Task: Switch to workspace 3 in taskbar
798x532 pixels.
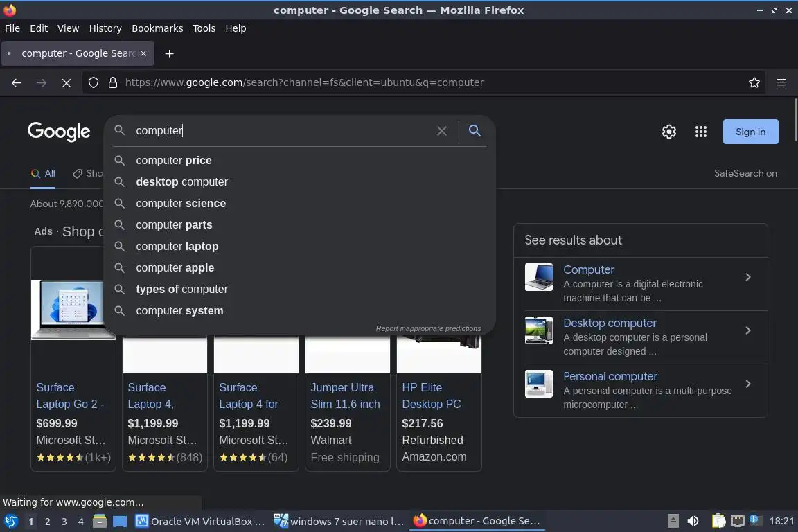Action: point(64,522)
